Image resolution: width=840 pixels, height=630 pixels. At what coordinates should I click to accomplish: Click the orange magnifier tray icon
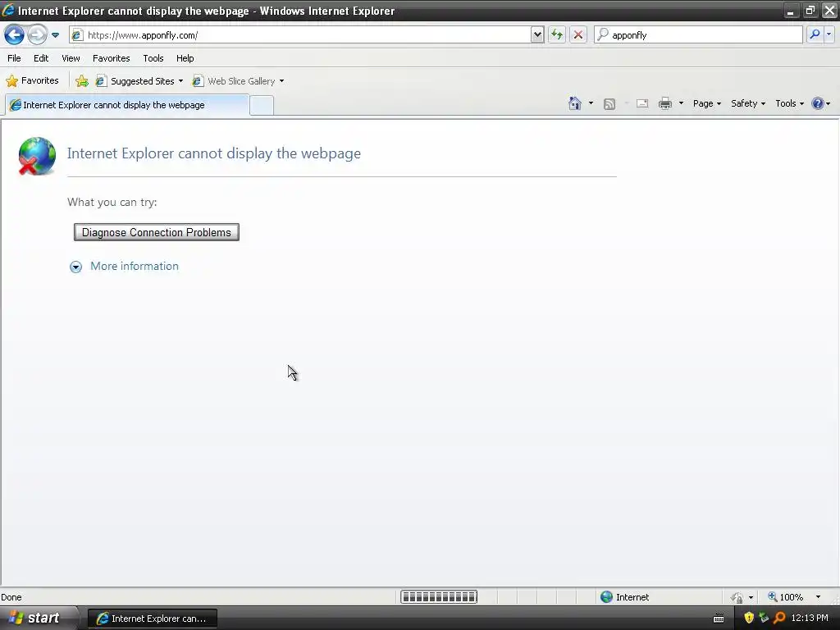point(779,618)
